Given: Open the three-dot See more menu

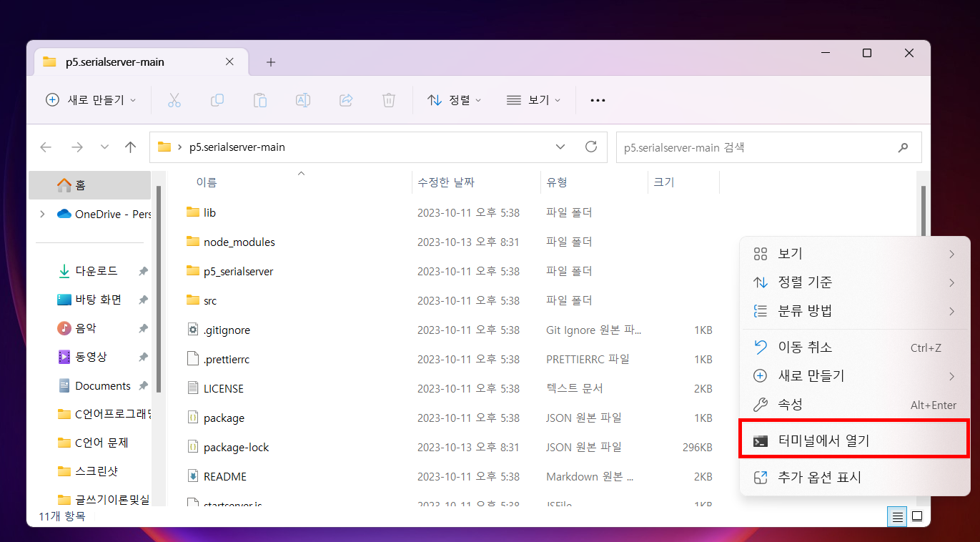Looking at the screenshot, I should (x=598, y=100).
